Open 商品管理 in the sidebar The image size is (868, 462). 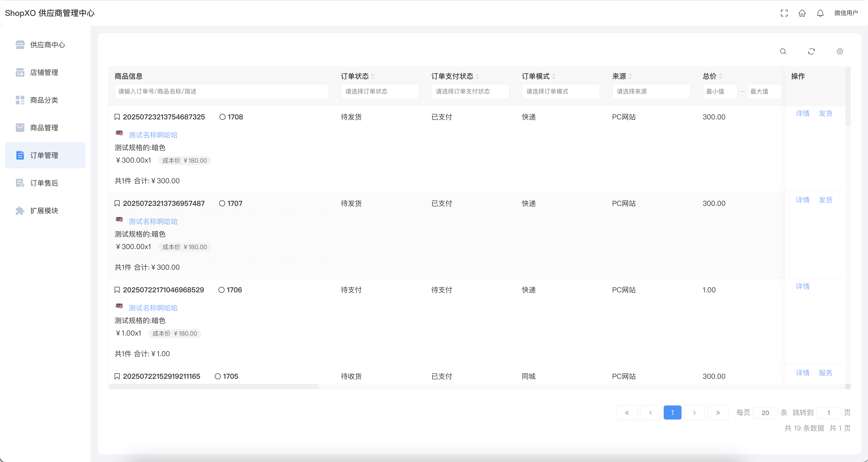click(44, 128)
